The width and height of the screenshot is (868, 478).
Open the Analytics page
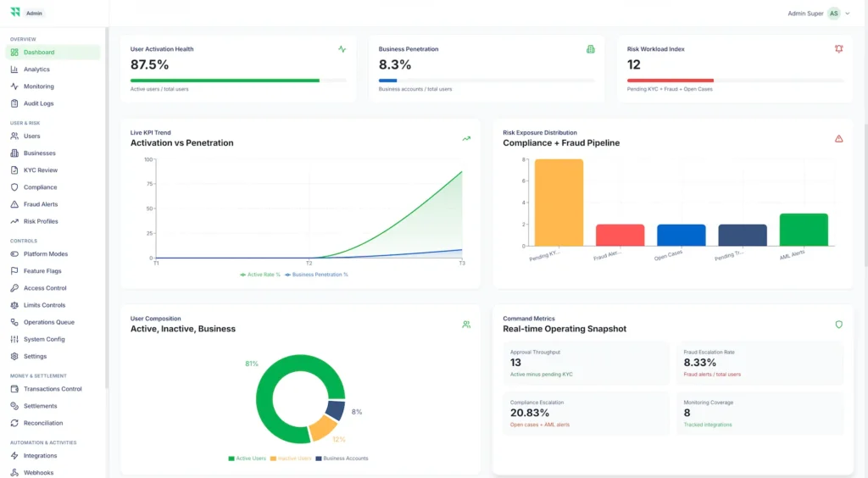pos(53,69)
